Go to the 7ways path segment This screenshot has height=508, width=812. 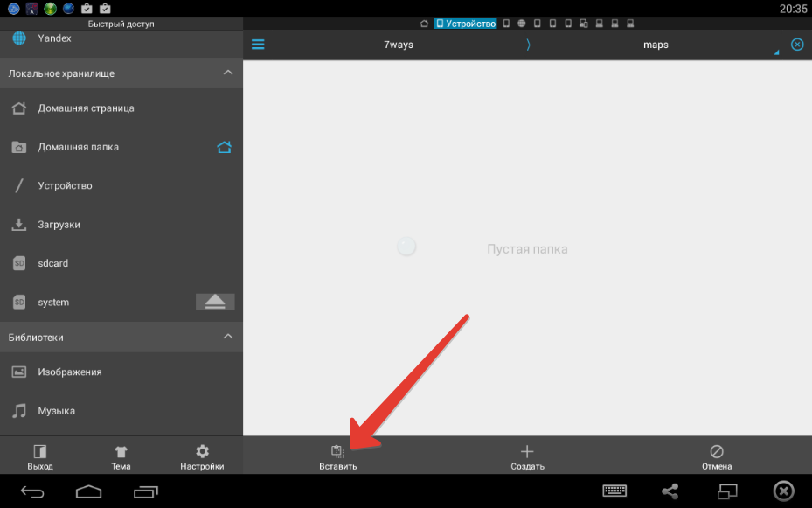pyautogui.click(x=399, y=45)
